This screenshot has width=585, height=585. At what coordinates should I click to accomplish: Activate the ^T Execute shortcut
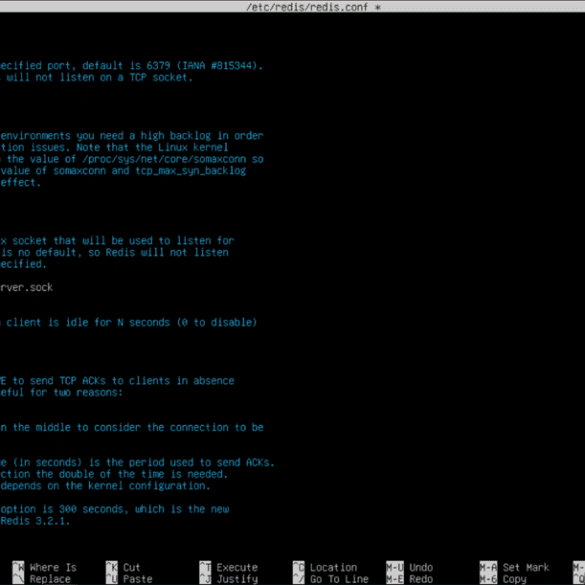click(x=229, y=567)
